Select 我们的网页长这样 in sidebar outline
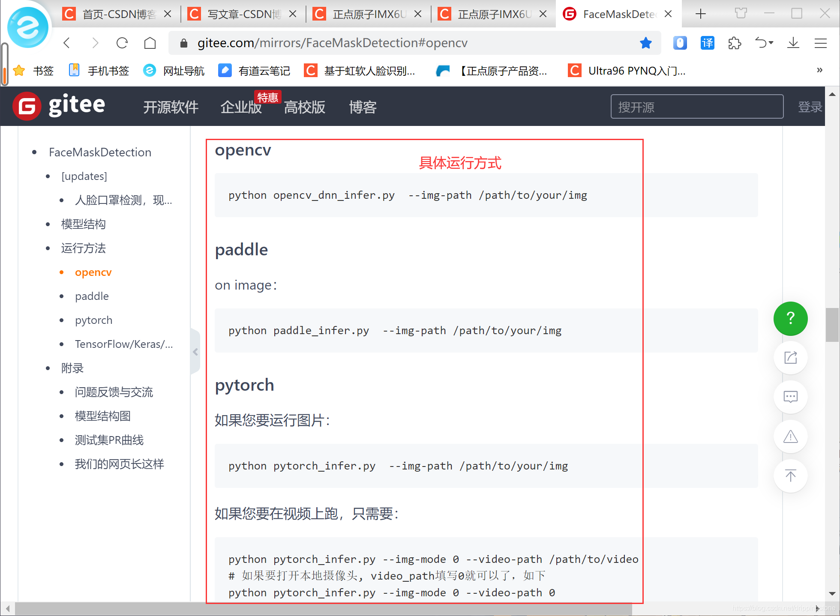Viewport: 840px width, 616px height. pyautogui.click(x=119, y=464)
